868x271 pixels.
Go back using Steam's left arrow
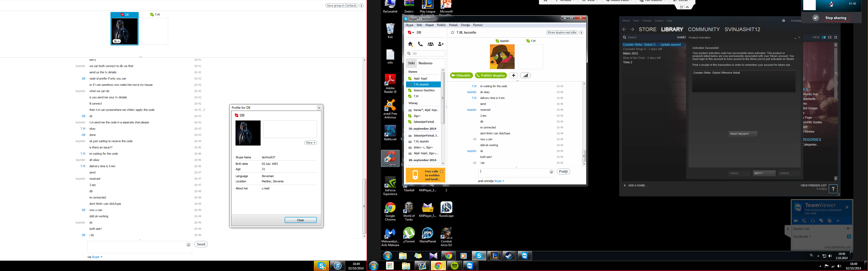624,29
